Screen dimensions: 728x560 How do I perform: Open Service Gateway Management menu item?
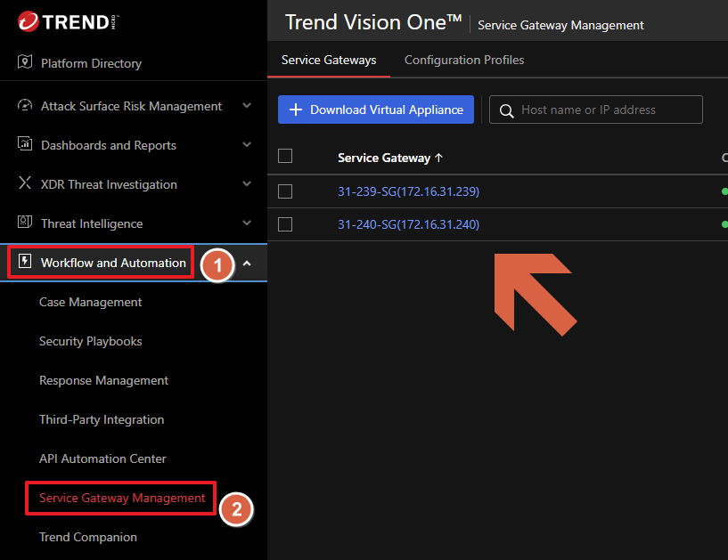click(x=122, y=498)
